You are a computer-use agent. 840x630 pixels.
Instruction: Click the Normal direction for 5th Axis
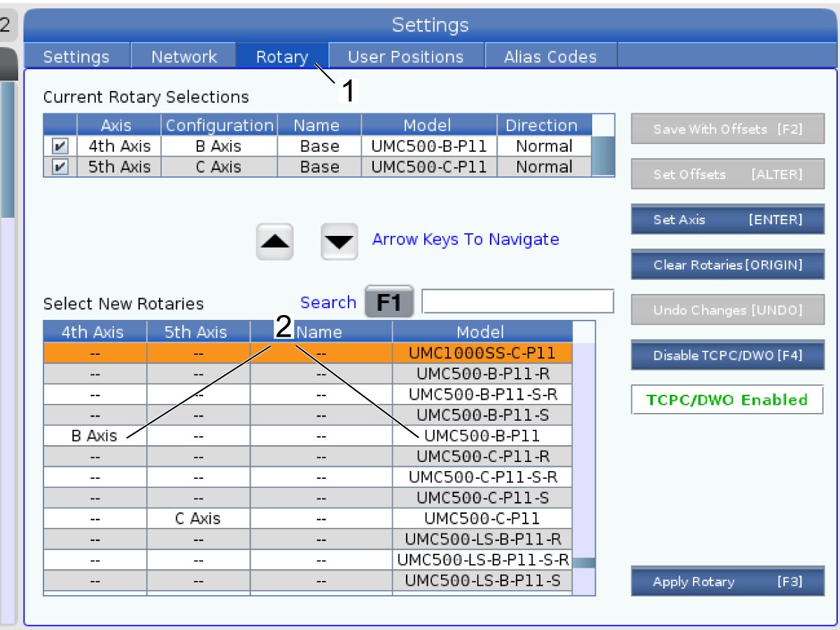coord(545,167)
